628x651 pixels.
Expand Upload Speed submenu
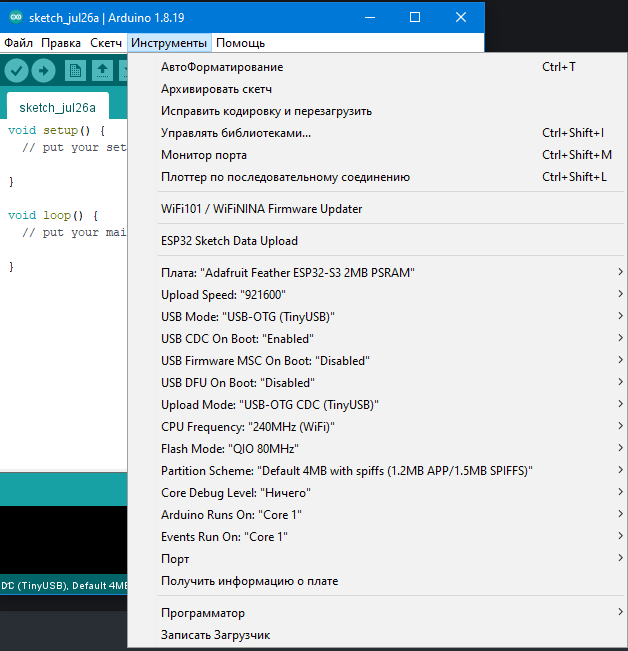coord(377,295)
